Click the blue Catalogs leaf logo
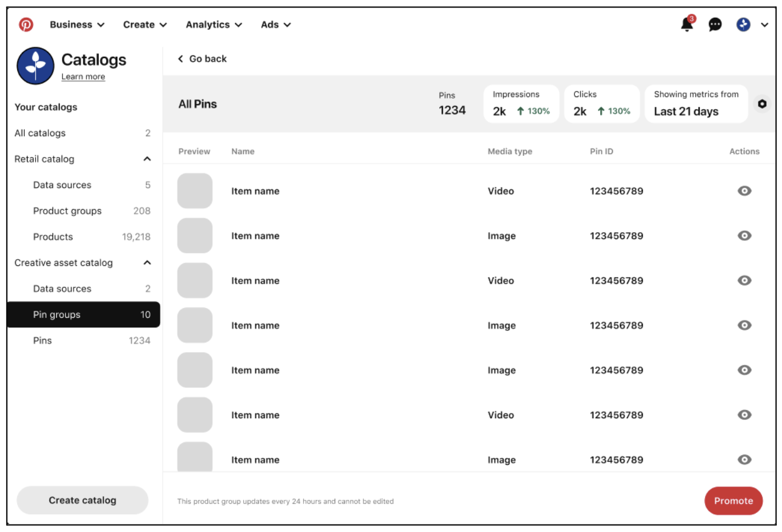Viewport: 782px width, 532px height. pyautogui.click(x=36, y=65)
